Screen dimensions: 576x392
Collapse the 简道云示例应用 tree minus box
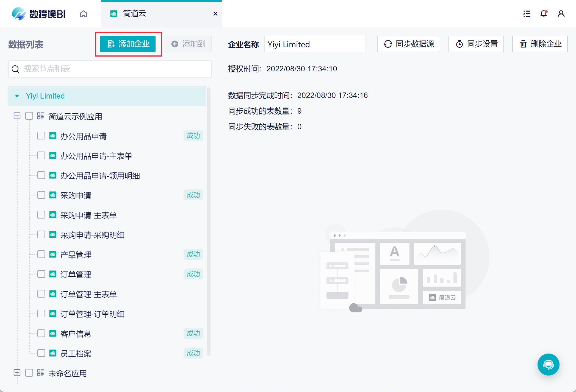pyautogui.click(x=17, y=116)
